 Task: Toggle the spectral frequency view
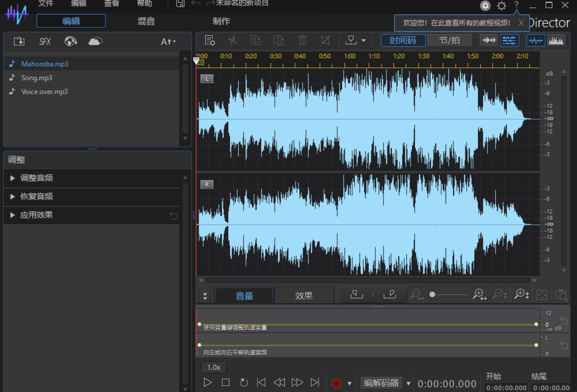click(x=556, y=40)
